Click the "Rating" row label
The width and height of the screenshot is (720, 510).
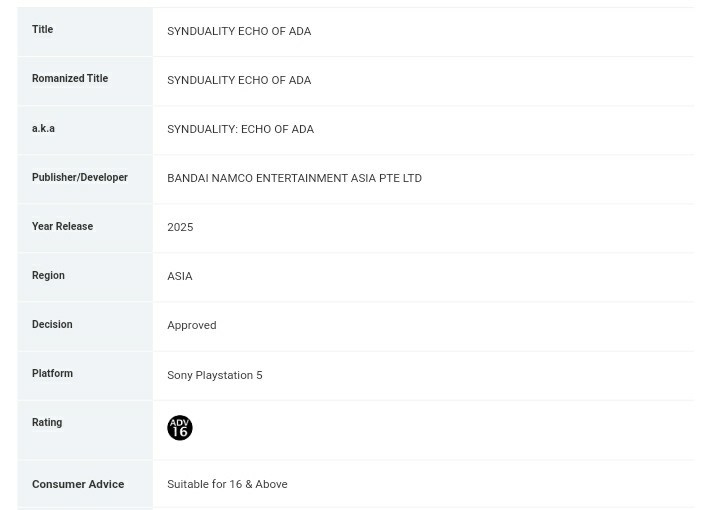pyautogui.click(x=47, y=422)
